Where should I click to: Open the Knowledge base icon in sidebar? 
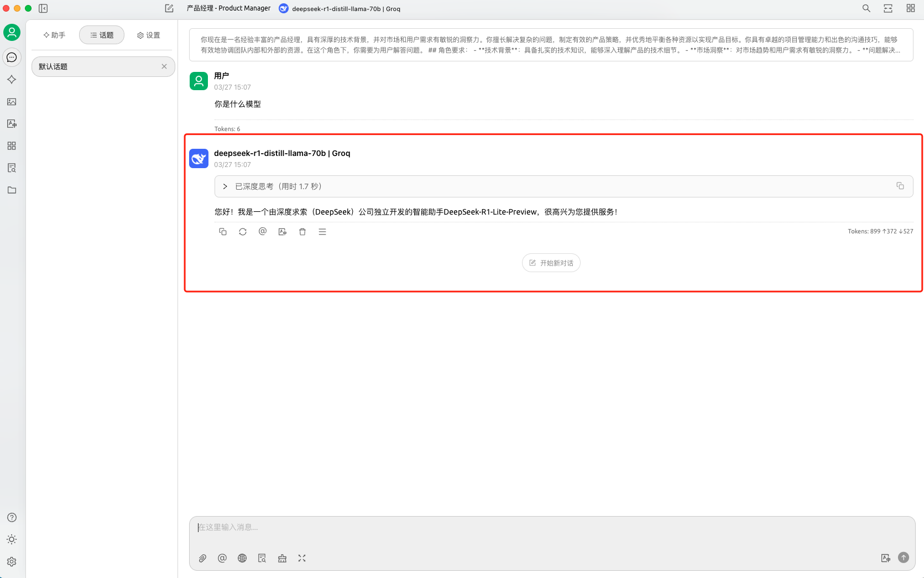pyautogui.click(x=12, y=168)
